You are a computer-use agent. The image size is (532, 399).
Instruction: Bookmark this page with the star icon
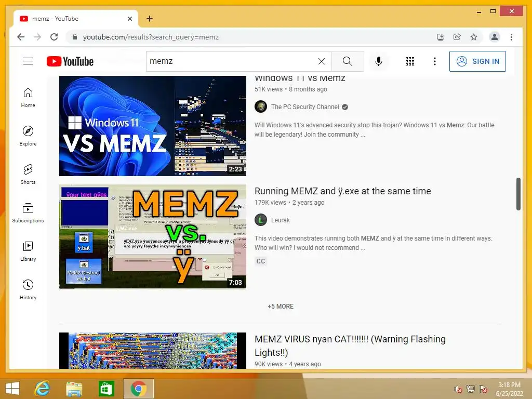474,37
